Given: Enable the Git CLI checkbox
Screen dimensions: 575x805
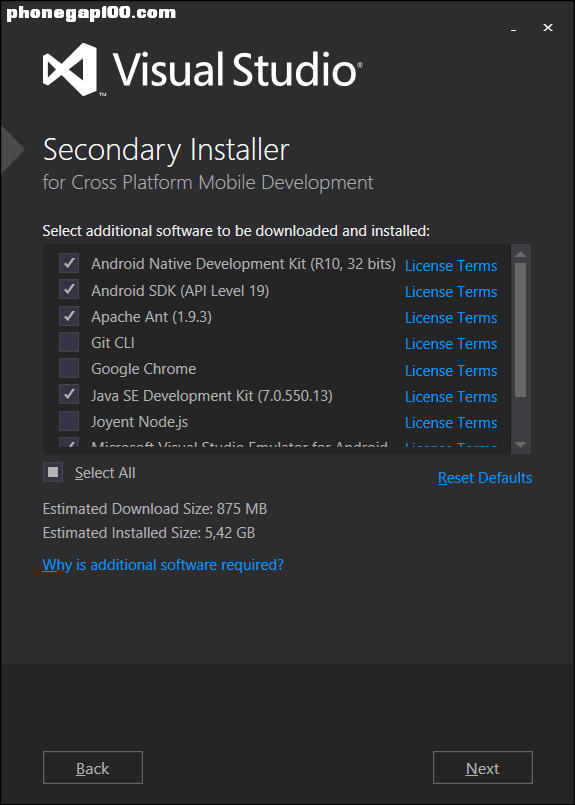Looking at the screenshot, I should click(69, 342).
